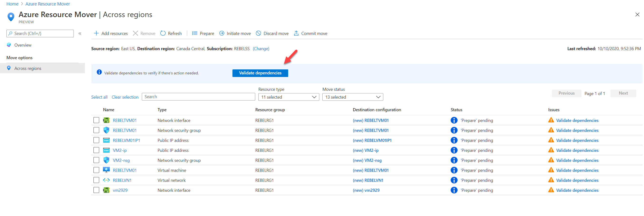The height and width of the screenshot is (216, 644).
Task: Click the info icon in REBELVN1 row
Action: tap(454, 180)
